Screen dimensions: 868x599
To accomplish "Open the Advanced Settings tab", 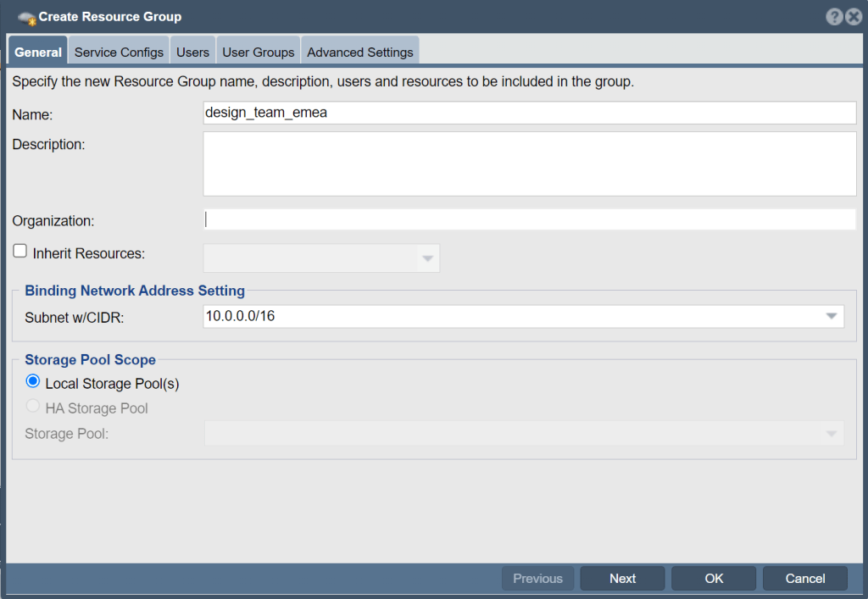I will click(359, 52).
